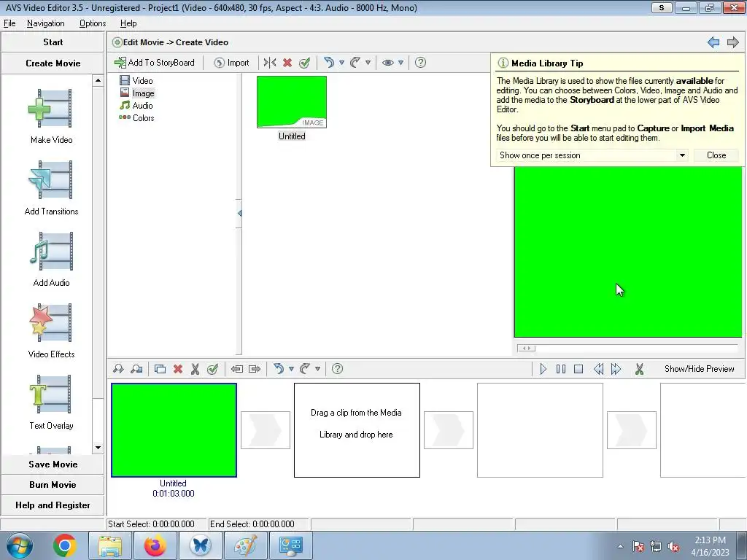Open the Text Overlay tool
Viewport: 747px width, 560px height.
[x=51, y=402]
